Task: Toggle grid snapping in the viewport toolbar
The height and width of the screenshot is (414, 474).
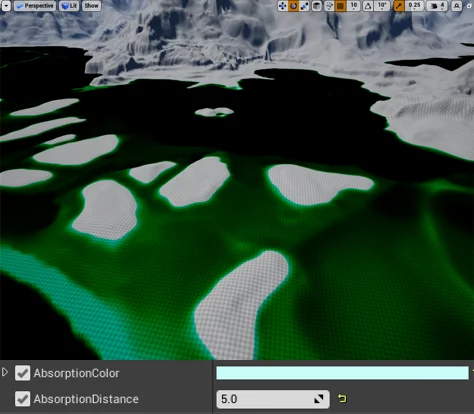Action: click(x=340, y=6)
